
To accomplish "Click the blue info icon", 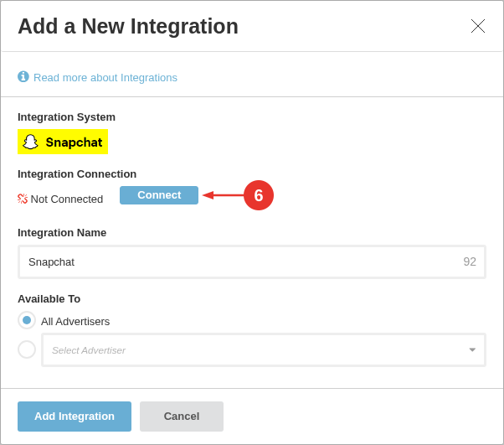I will 23,76.
